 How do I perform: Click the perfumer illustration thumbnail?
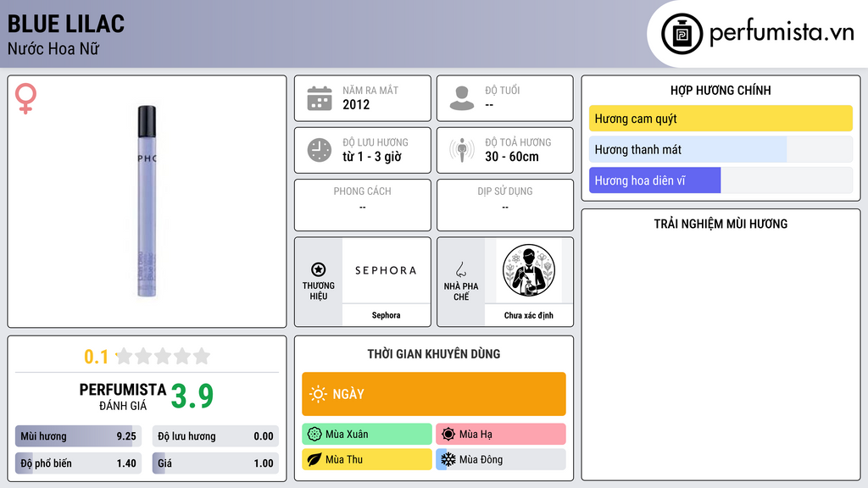(x=529, y=270)
